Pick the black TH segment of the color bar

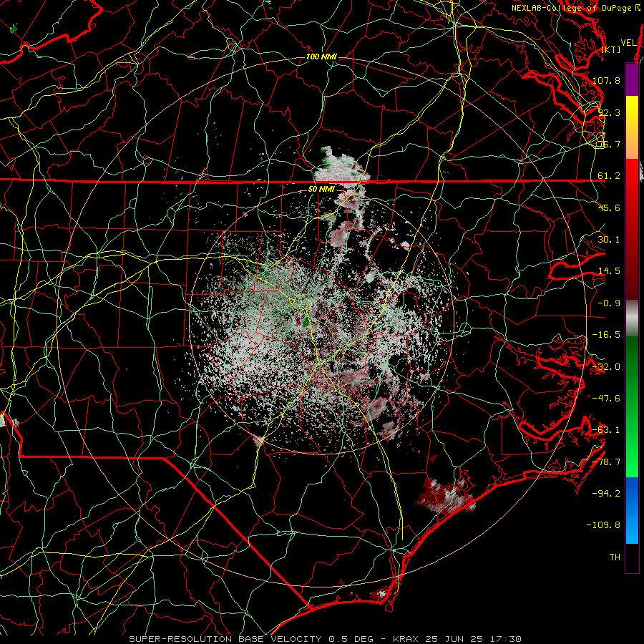(632, 557)
